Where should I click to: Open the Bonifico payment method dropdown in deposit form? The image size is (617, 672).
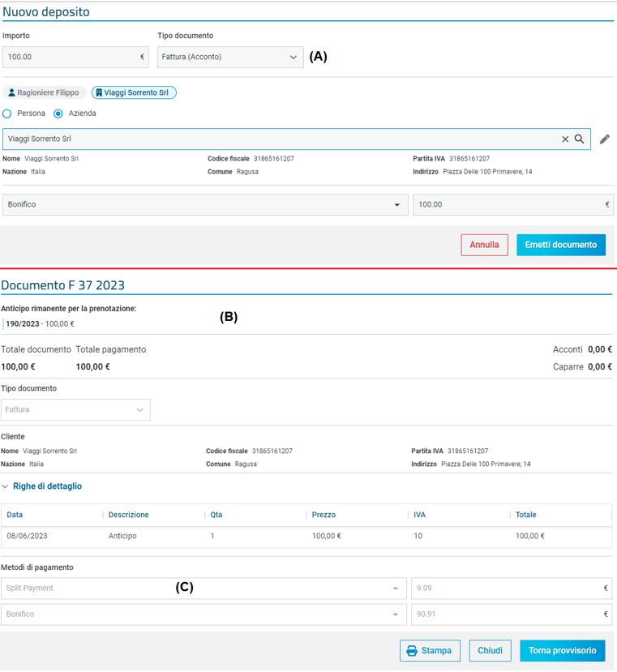[205, 205]
